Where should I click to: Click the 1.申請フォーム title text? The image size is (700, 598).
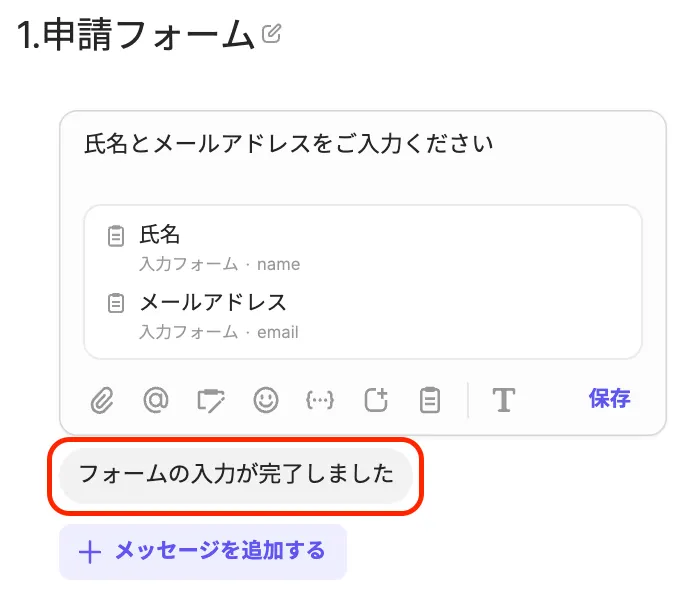coord(135,35)
